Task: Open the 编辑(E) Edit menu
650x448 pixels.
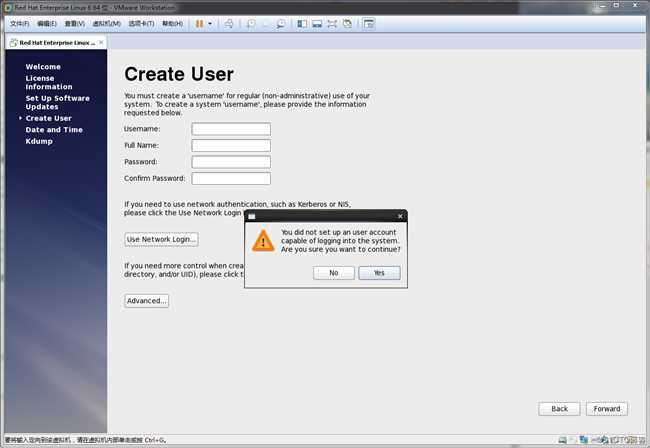Action: [x=46, y=24]
